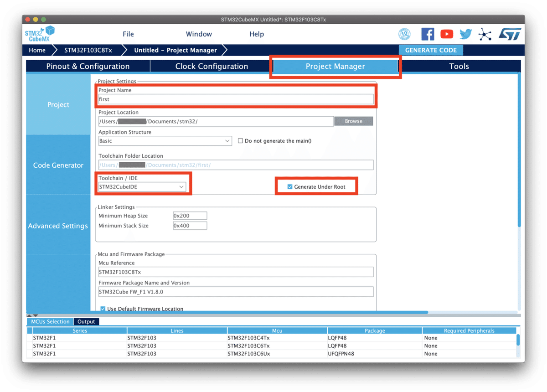Click the Toolchain Folder Location field
547x392 pixels.
pos(236,165)
